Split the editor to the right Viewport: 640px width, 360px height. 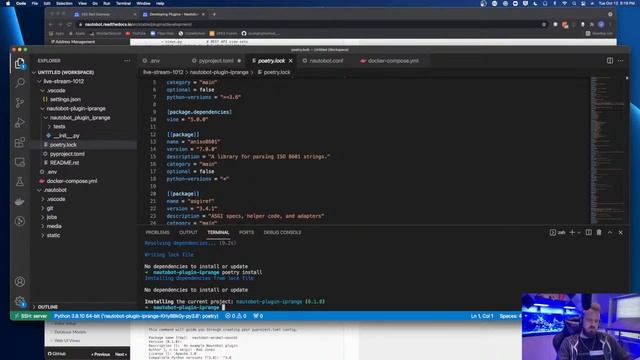pos(609,60)
